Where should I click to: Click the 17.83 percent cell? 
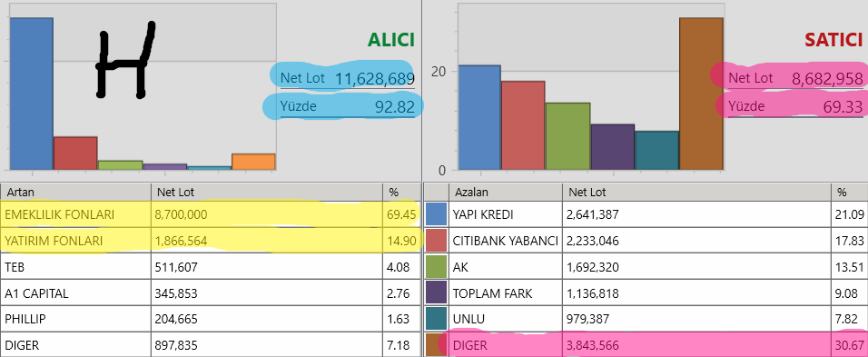(x=850, y=241)
